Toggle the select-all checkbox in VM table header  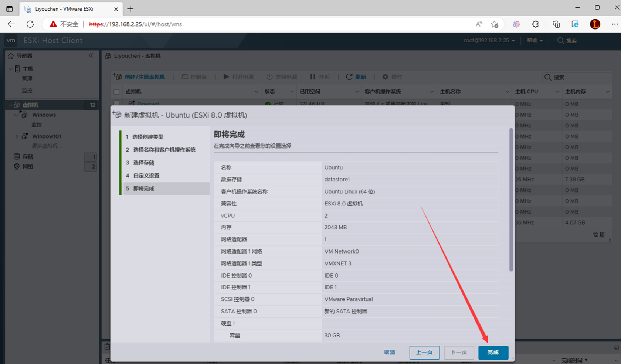[x=116, y=92]
